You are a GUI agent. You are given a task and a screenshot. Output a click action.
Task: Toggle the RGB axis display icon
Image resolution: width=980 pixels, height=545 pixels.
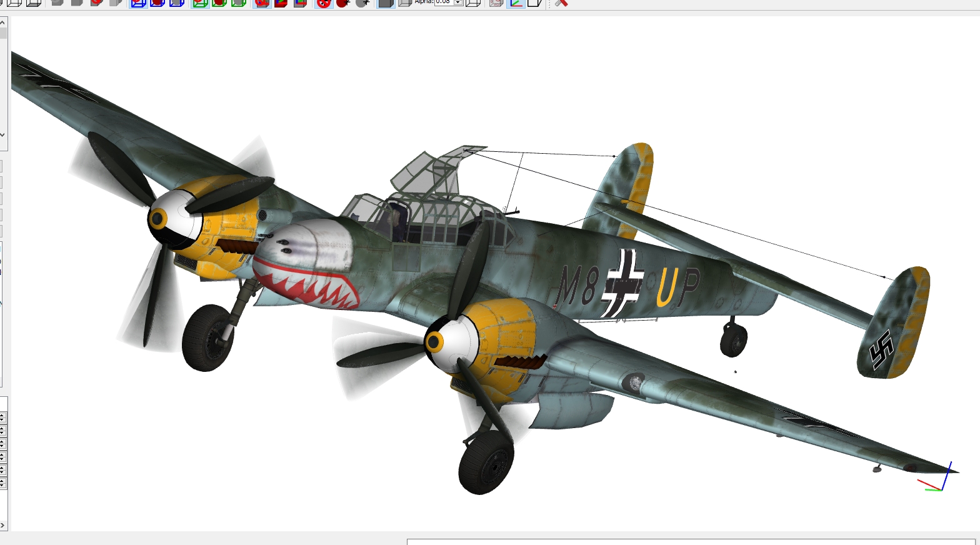(x=516, y=2)
